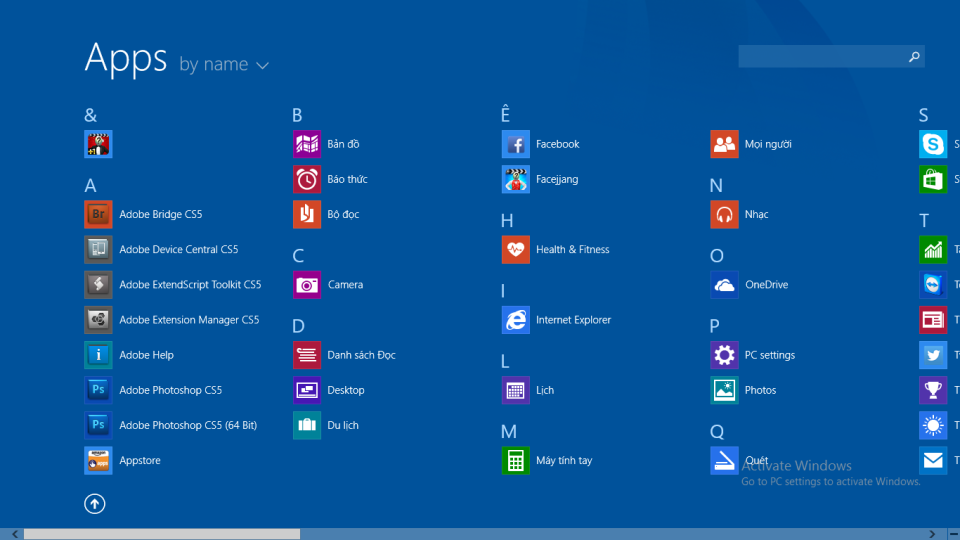Click the up arrow to return to Start

95,504
